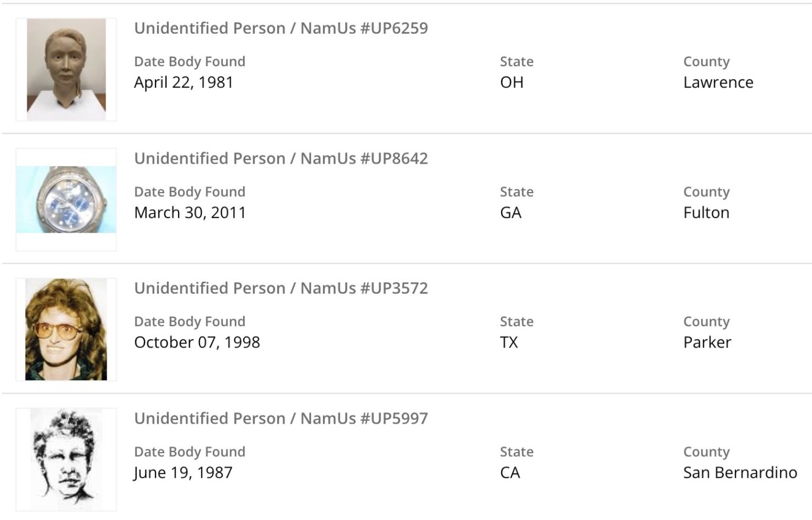Click the OH state value
Viewport: 812px width, 520px height.
(x=512, y=82)
